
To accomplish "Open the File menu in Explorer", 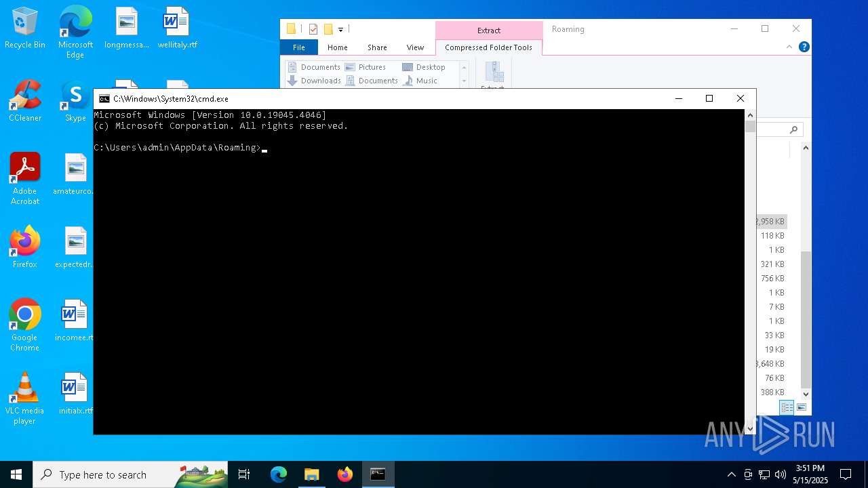I will (299, 47).
